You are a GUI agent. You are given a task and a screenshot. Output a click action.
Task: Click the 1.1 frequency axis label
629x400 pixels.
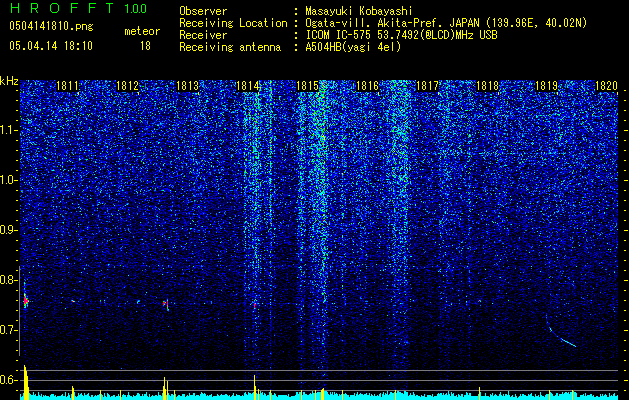9,130
